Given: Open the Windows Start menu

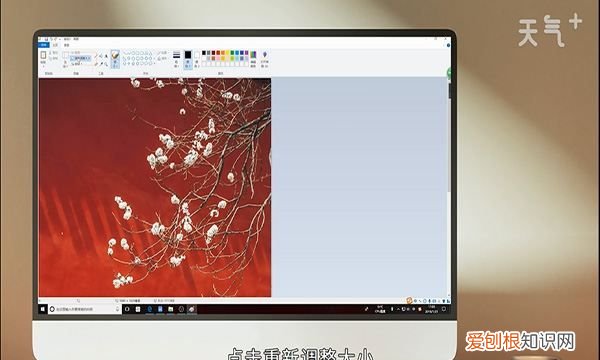Looking at the screenshot, I should click(x=43, y=309).
